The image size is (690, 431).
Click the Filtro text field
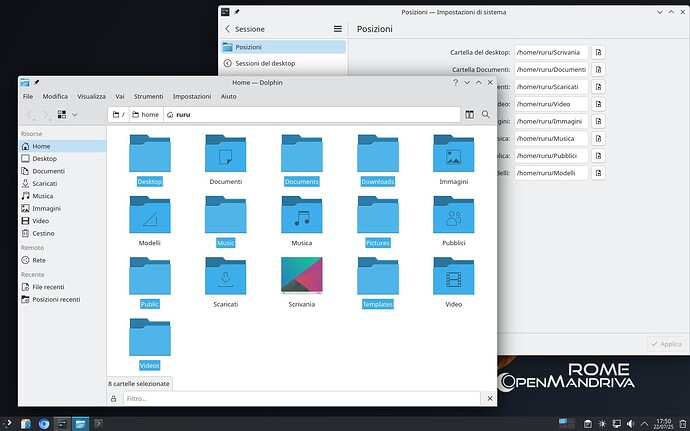pyautogui.click(x=300, y=398)
